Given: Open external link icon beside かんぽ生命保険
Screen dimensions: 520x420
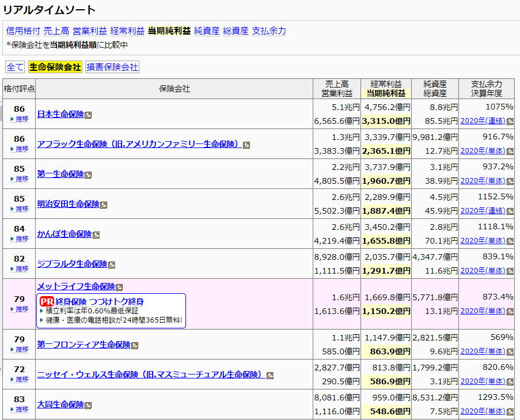Looking at the screenshot, I should coord(96,235).
